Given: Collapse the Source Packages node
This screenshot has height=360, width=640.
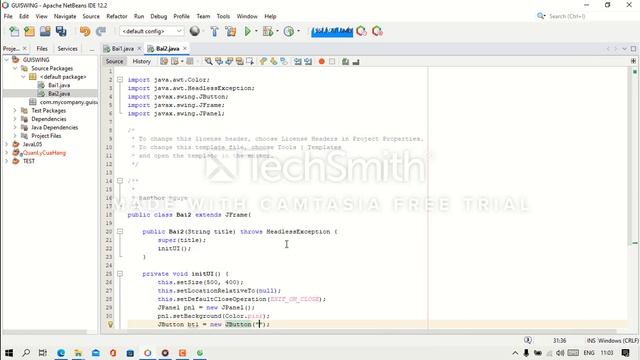Looking at the screenshot, I should [15, 68].
